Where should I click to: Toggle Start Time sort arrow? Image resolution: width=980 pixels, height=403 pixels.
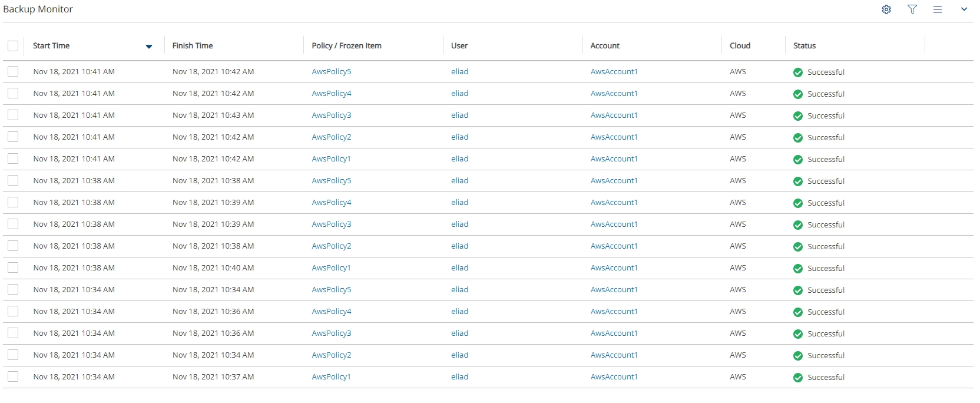click(x=149, y=47)
